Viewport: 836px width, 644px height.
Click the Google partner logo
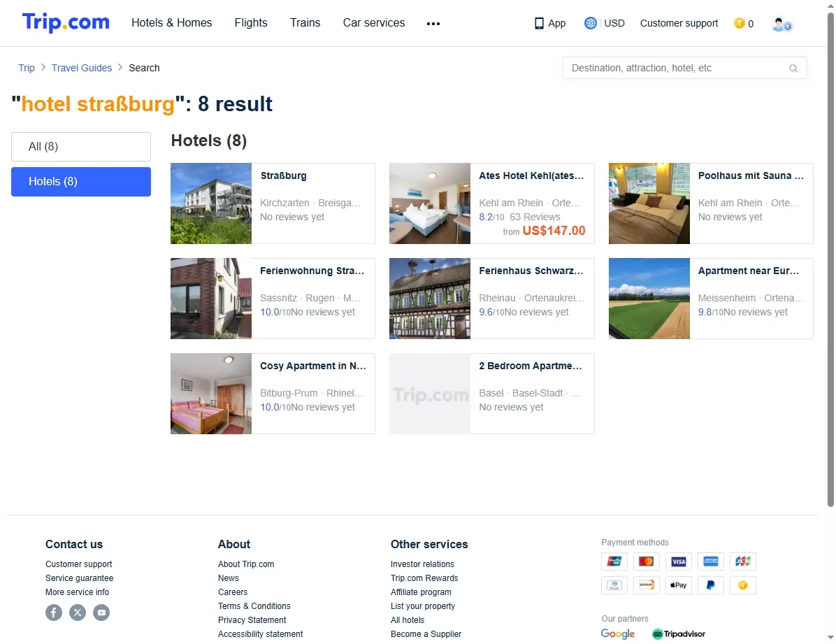[x=617, y=634]
